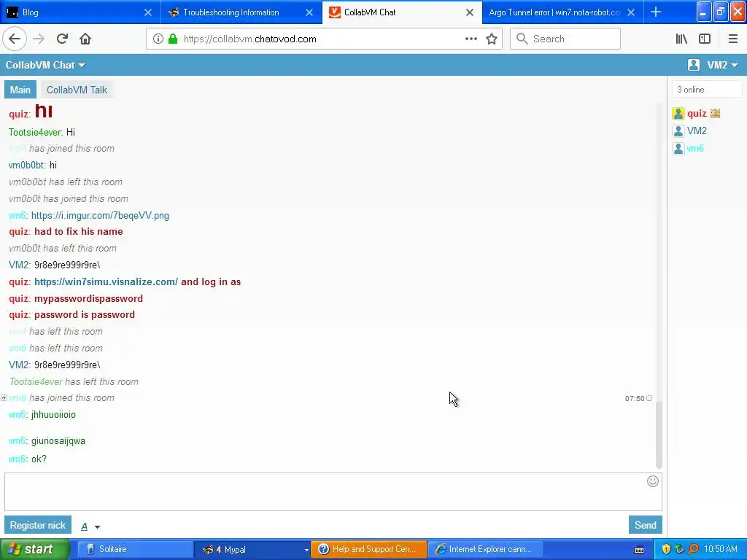Image resolution: width=747 pixels, height=560 pixels.
Task: Select the CollabVM Chat browser tab
Action: [x=402, y=12]
